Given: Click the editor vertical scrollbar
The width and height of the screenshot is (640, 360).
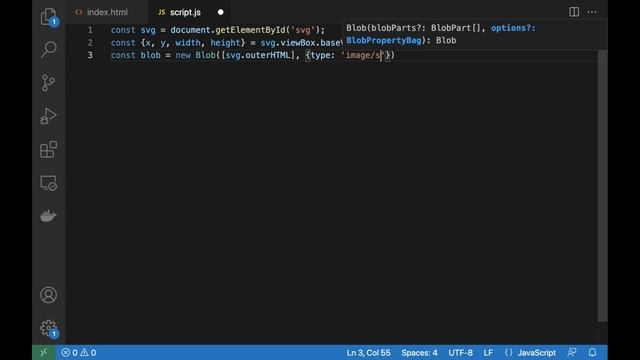Looking at the screenshot, I should pyautogui.click(x=602, y=186).
